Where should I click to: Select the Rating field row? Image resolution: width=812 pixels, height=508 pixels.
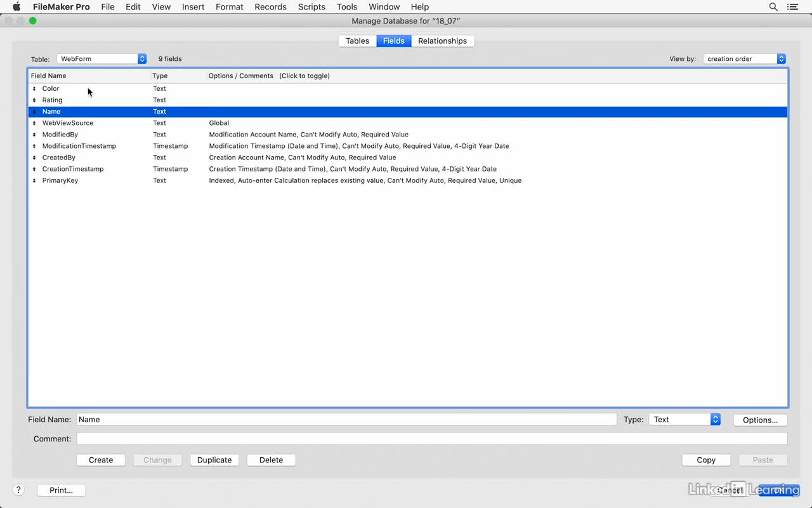(x=408, y=100)
